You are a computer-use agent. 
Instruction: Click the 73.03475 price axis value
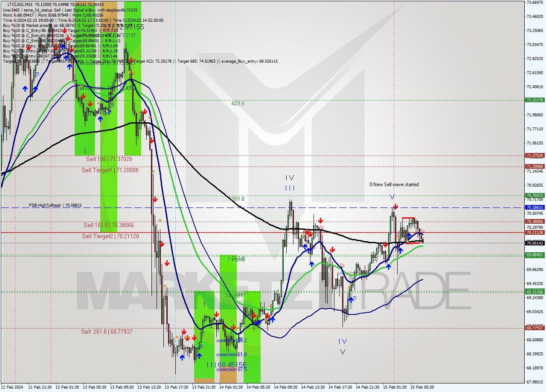pyautogui.click(x=534, y=45)
